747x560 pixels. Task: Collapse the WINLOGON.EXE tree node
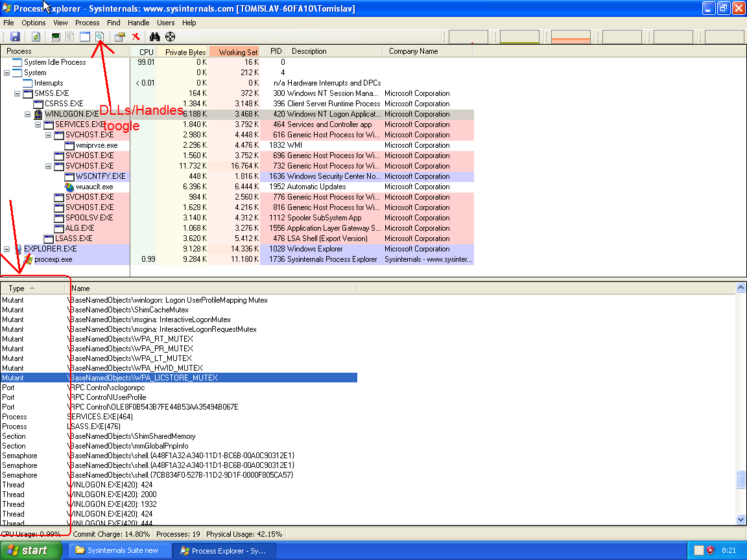click(28, 114)
